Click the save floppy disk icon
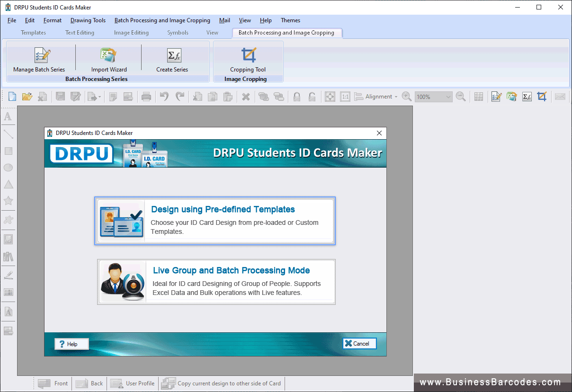The width and height of the screenshot is (572, 392). click(x=60, y=97)
